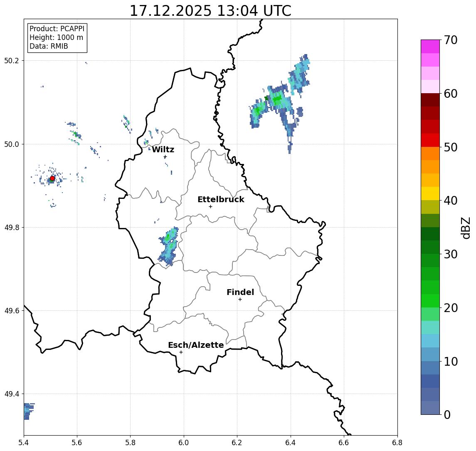Click longitude tick label 6.8
476x451 pixels.
397,443
